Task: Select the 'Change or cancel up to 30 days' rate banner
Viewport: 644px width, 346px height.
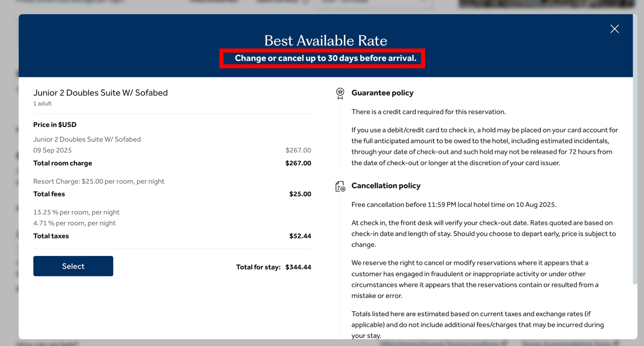Action: pos(322,58)
